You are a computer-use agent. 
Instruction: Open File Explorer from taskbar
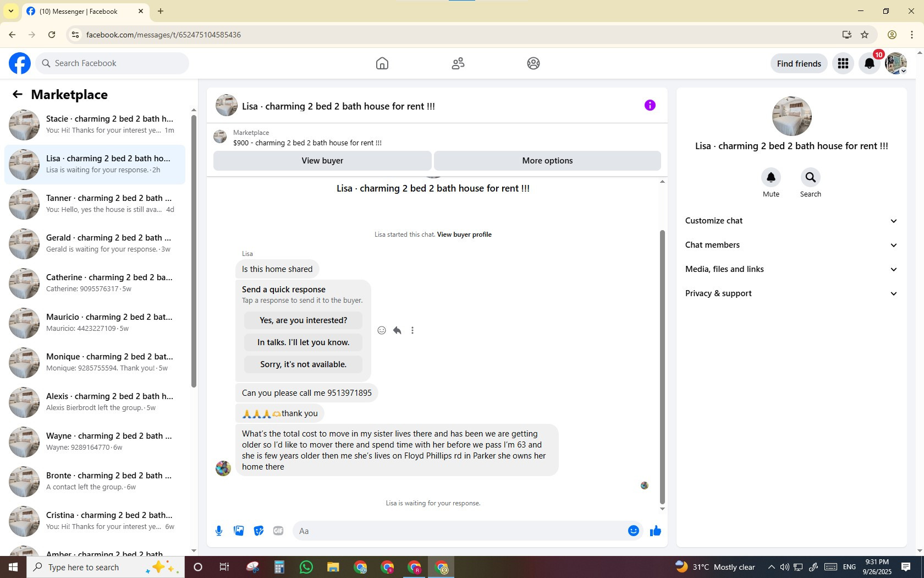pos(333,567)
